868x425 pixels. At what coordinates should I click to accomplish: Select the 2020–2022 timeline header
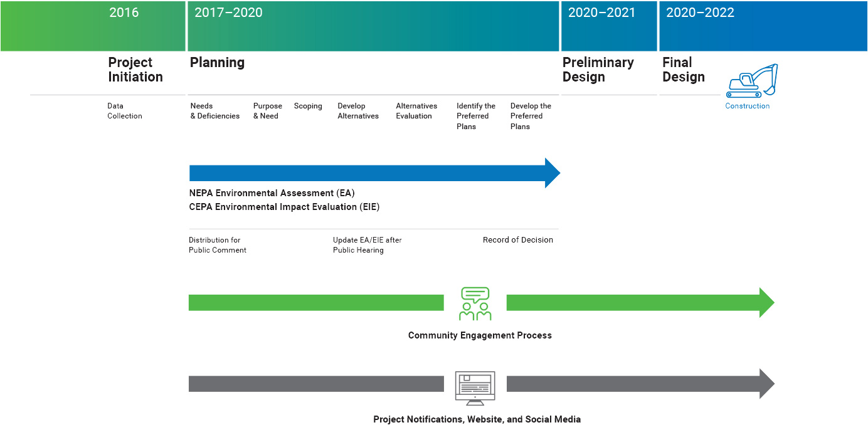tap(700, 13)
